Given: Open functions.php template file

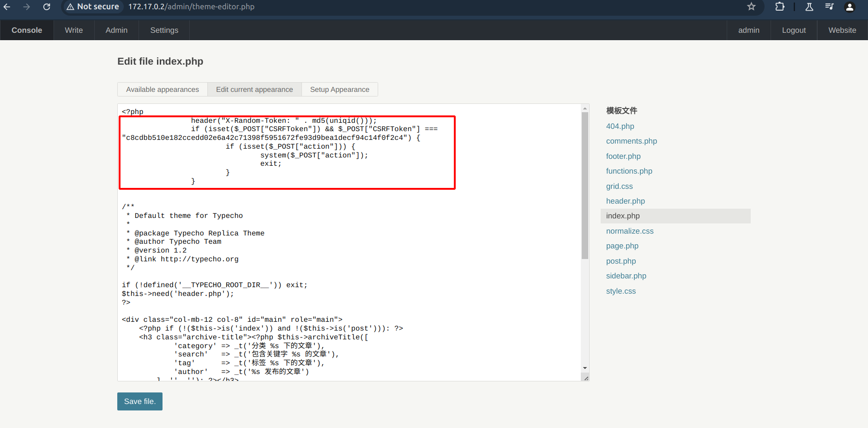Looking at the screenshot, I should [x=629, y=171].
